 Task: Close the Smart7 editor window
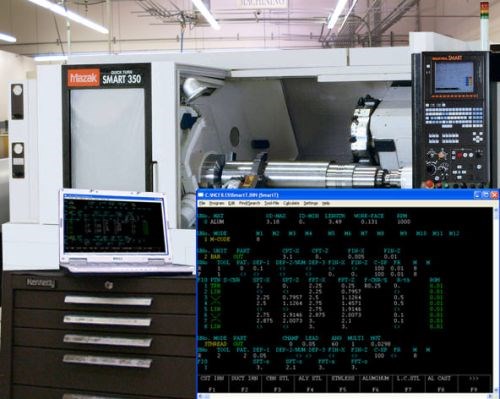(494, 195)
